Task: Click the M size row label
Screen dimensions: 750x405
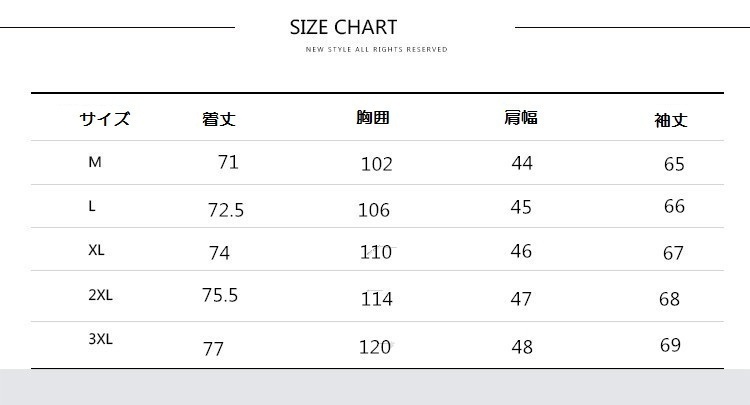Action: pyautogui.click(x=95, y=162)
